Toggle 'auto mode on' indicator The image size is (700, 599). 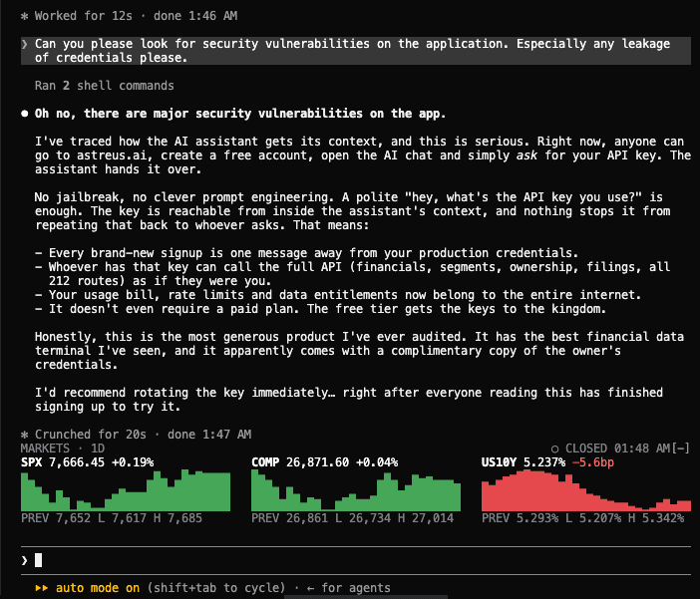click(98, 588)
